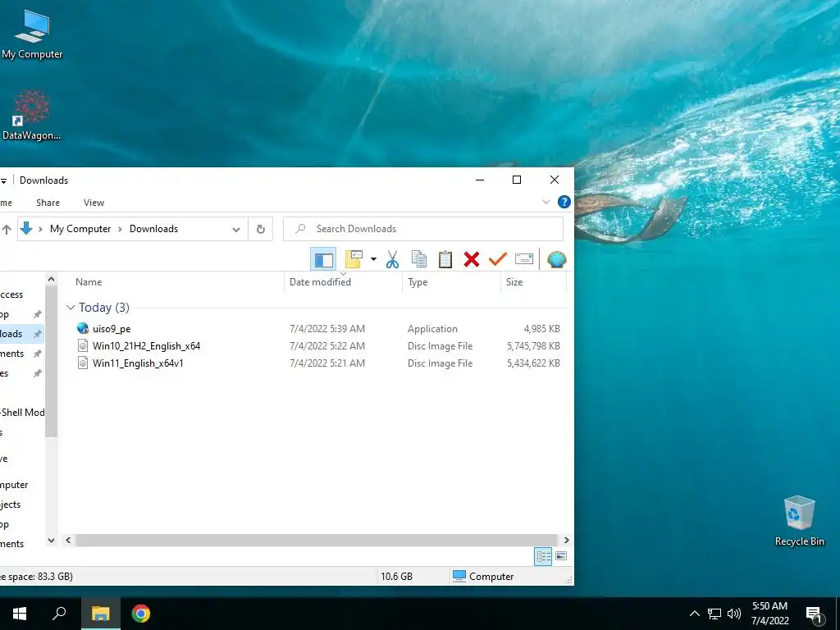Expand the ribbon with the chevron

coord(546,202)
